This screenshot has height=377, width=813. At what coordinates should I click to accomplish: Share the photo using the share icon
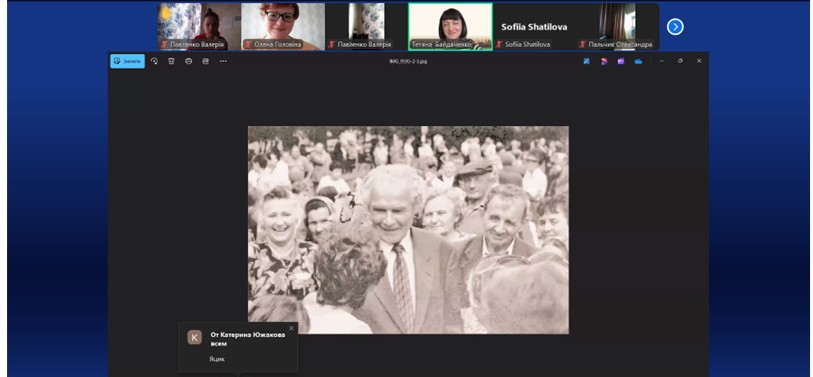205,61
